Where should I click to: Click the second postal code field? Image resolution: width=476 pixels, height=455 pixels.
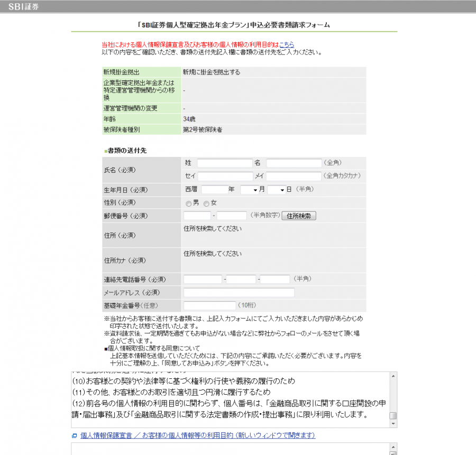tap(232, 216)
